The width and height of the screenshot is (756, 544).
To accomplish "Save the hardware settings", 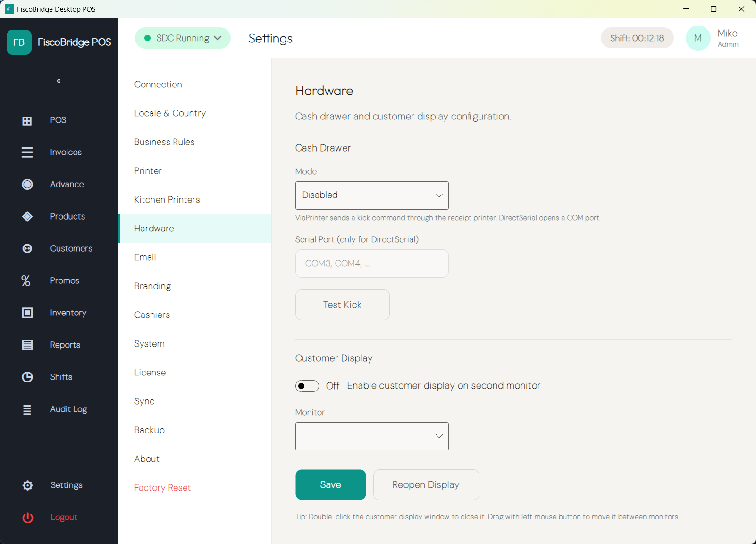I will [x=331, y=485].
